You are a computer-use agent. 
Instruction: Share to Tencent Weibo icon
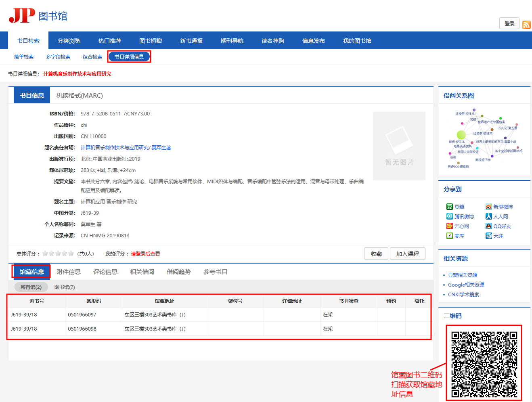(x=450, y=216)
